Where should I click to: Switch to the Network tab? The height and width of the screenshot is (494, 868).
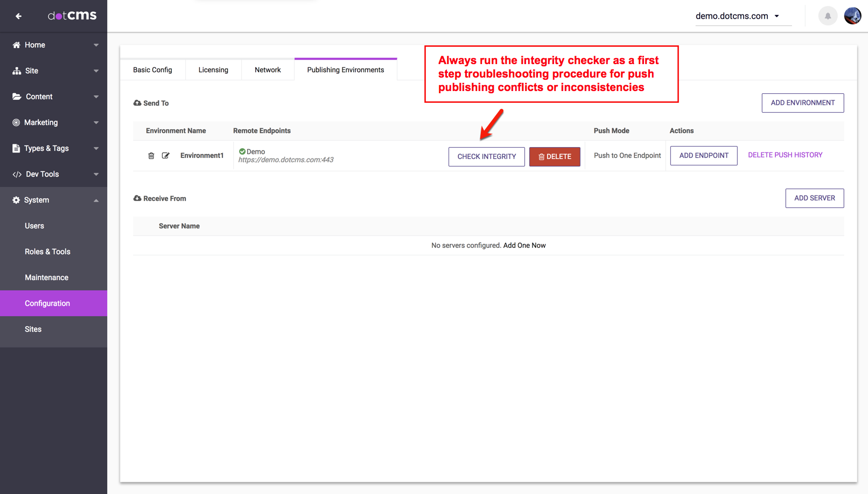tap(268, 70)
